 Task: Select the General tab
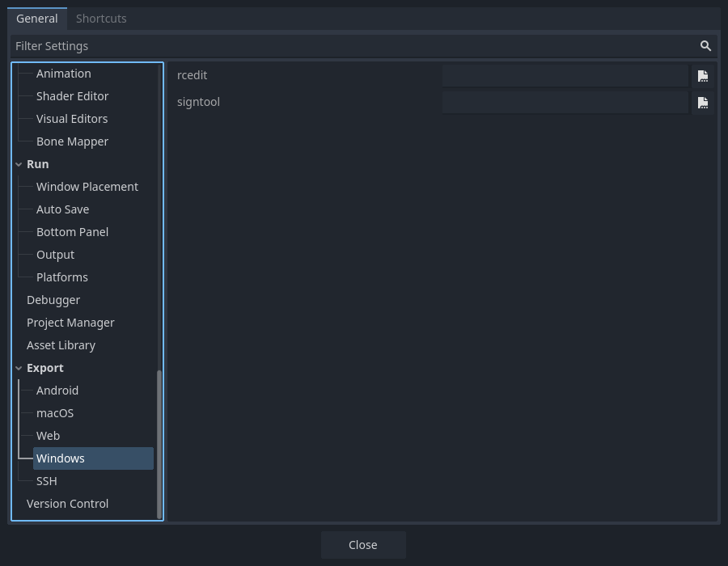pos(37,18)
